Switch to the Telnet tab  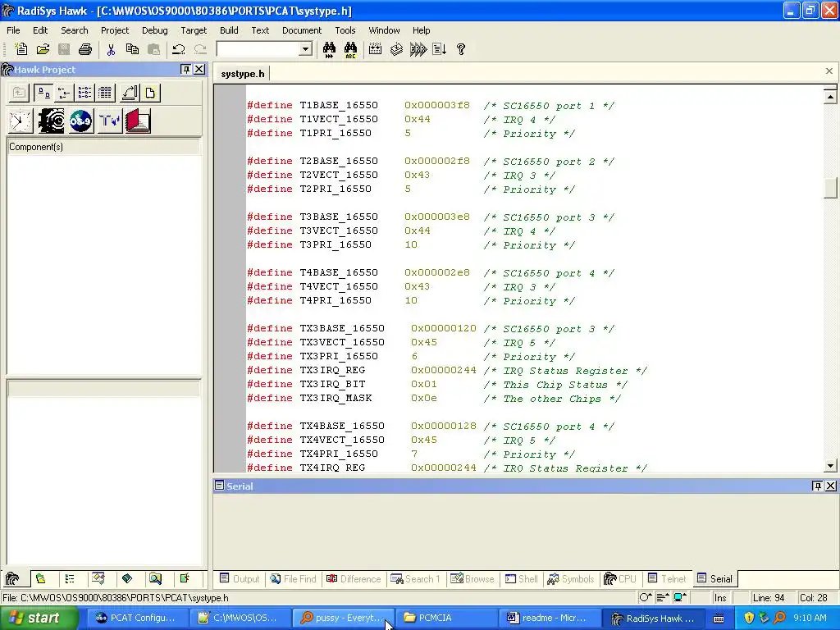coord(667,579)
